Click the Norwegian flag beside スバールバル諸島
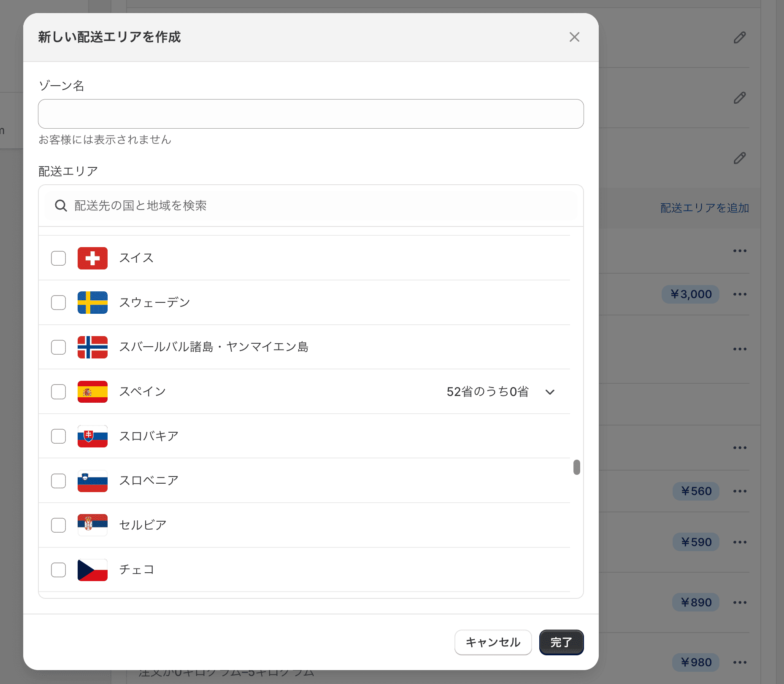Screen dimensions: 784x684 tap(92, 347)
